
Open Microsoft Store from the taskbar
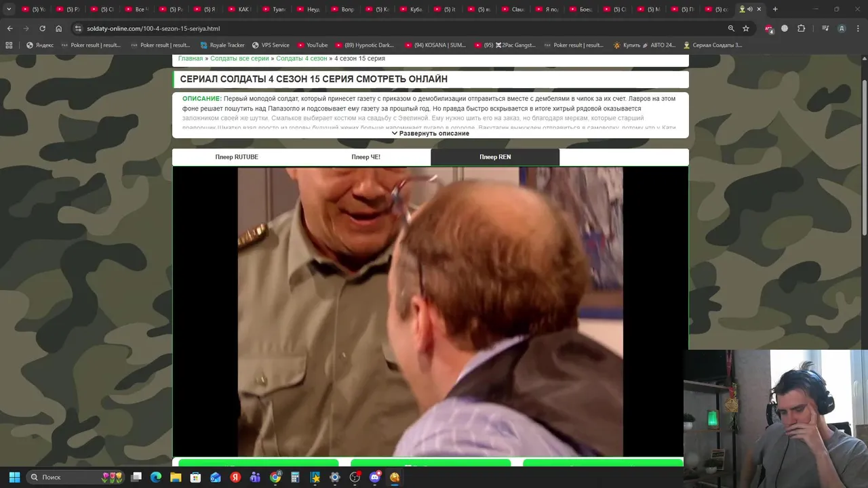point(195,477)
